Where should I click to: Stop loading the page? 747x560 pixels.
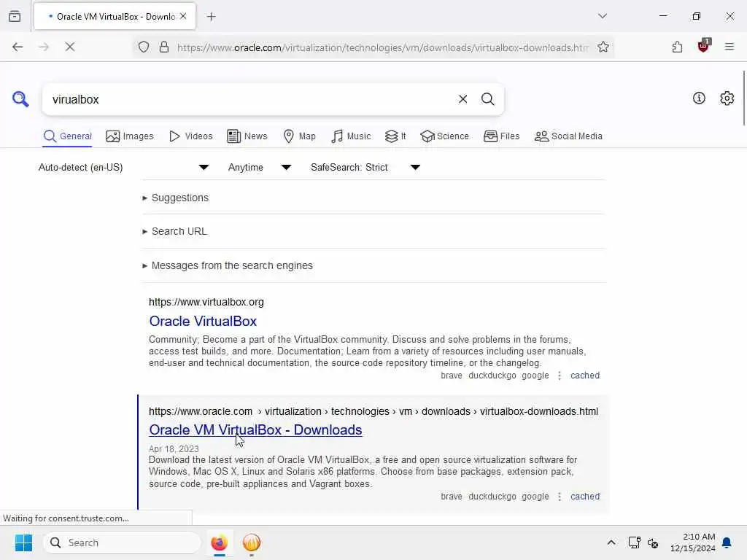pos(69,47)
